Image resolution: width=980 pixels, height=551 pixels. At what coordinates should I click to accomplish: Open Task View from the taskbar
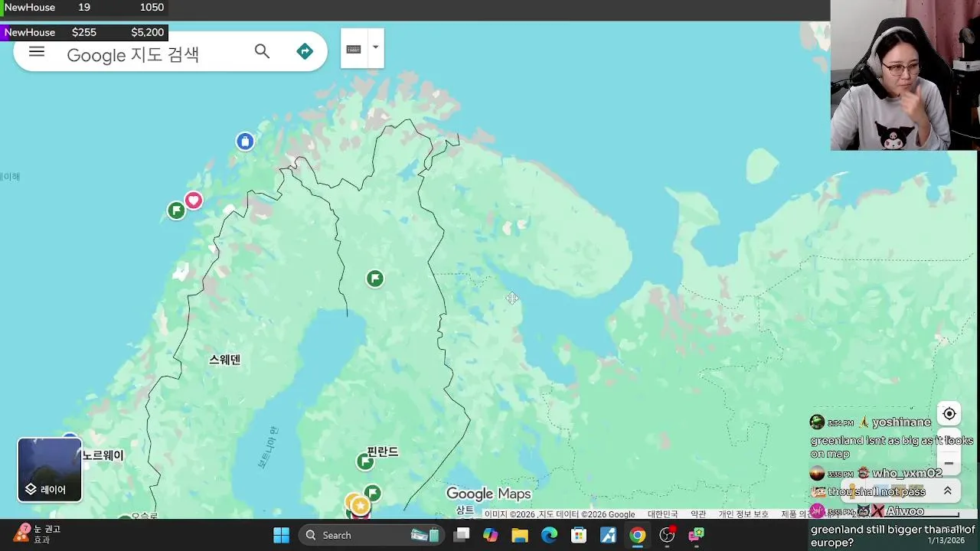point(462,535)
